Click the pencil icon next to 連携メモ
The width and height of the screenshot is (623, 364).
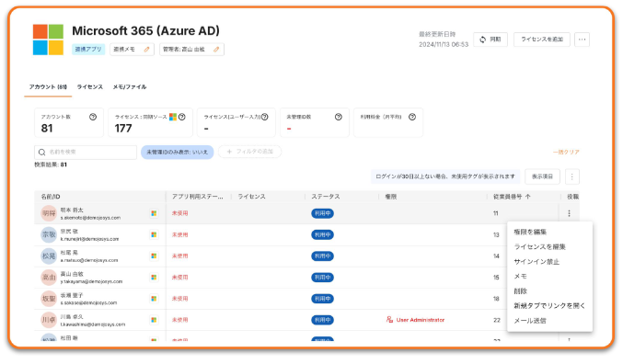tap(146, 50)
